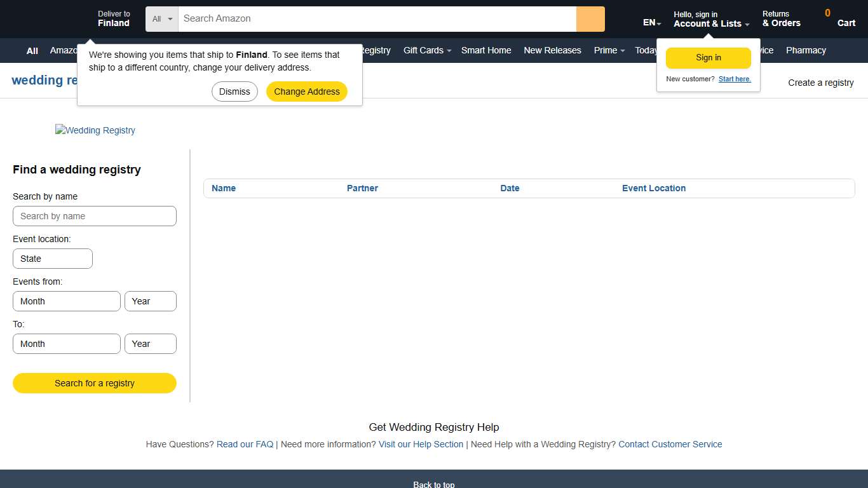
Task: Focus the Search by name field
Action: [x=95, y=216]
